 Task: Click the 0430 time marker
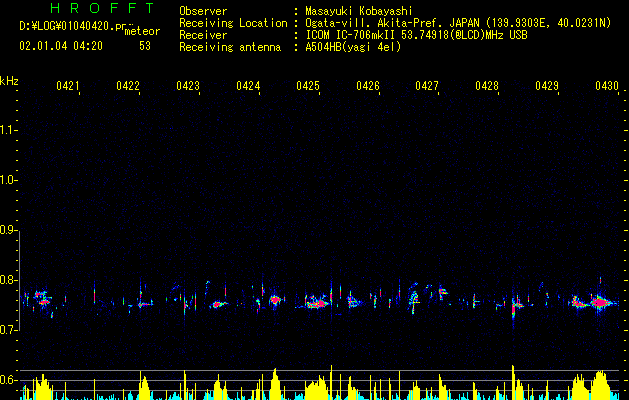607,86
